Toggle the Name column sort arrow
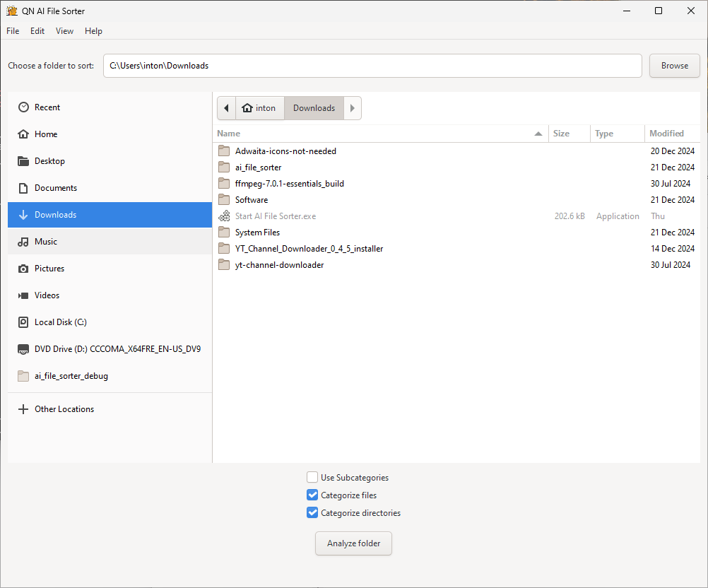 coord(538,133)
